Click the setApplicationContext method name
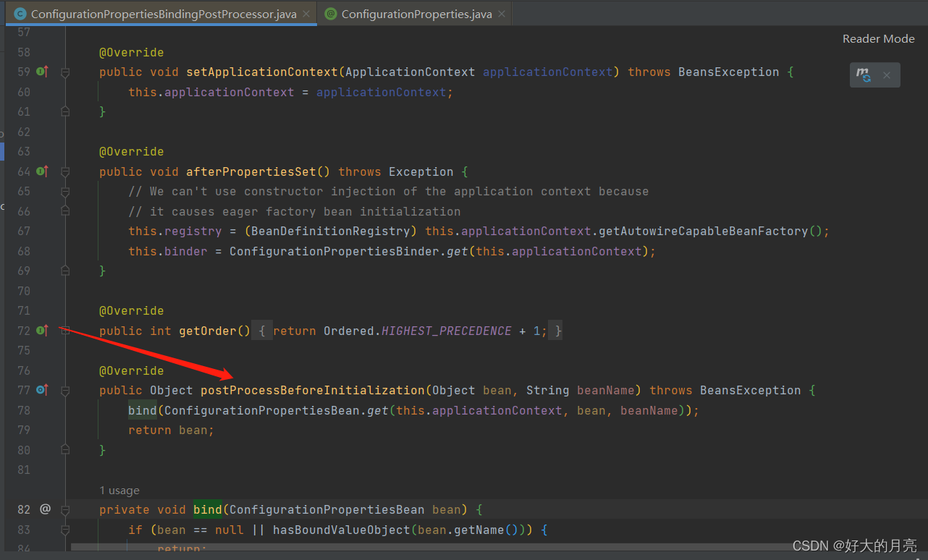 (262, 72)
